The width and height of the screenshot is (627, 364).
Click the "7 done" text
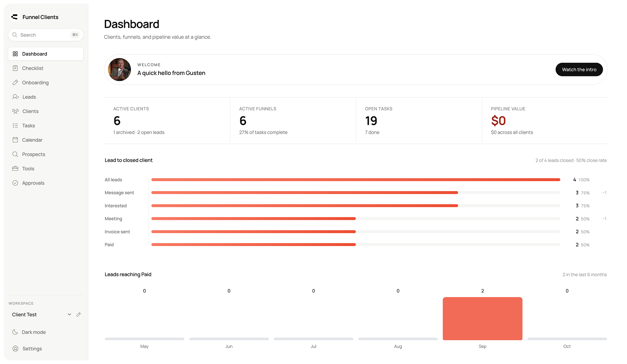(x=372, y=132)
